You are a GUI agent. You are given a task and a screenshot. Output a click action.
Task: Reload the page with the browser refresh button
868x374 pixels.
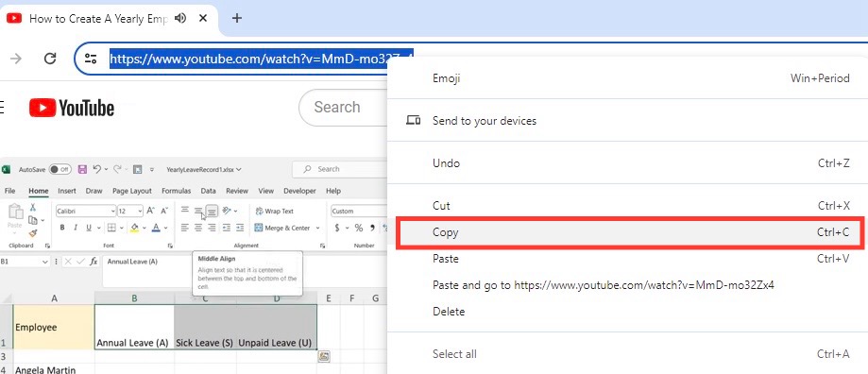50,59
